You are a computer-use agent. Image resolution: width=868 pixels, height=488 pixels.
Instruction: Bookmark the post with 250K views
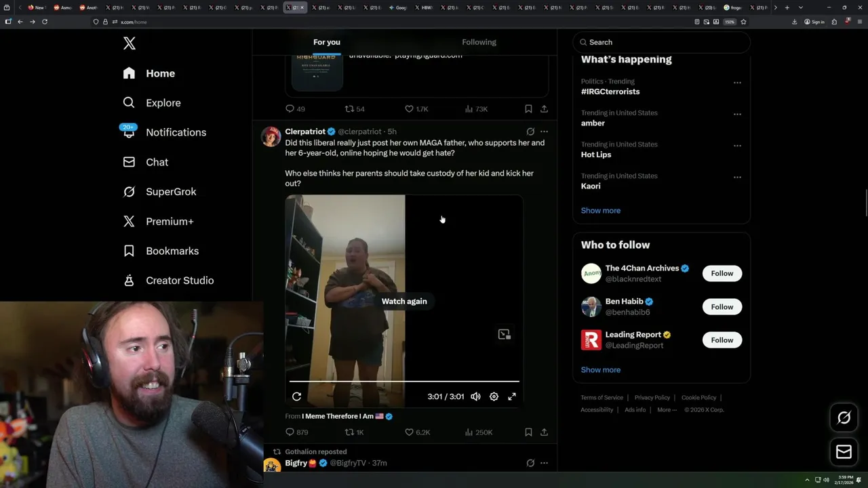(528, 432)
